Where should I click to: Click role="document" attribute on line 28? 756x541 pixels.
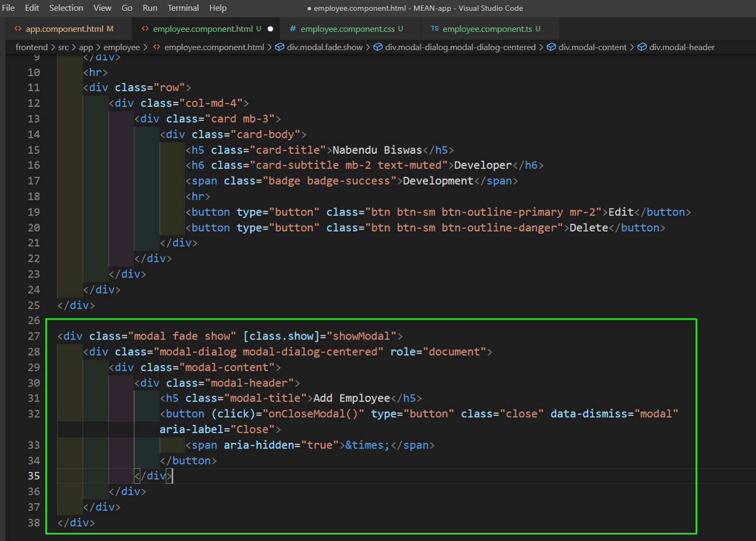(x=438, y=352)
